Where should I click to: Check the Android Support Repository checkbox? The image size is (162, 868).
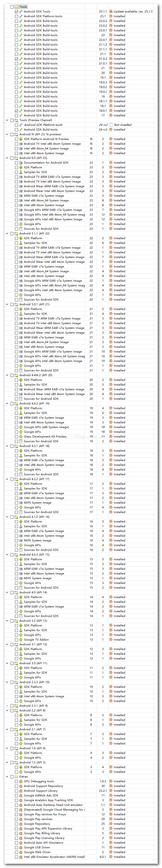[17, 786]
